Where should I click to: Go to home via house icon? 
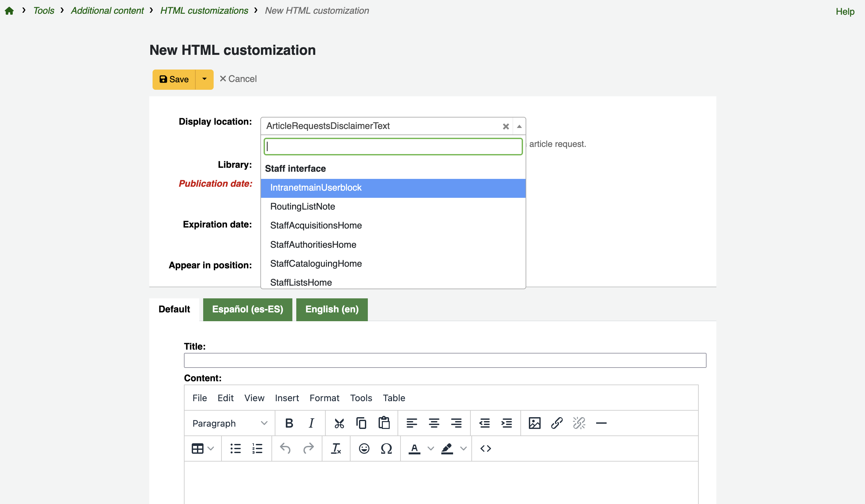[9, 11]
